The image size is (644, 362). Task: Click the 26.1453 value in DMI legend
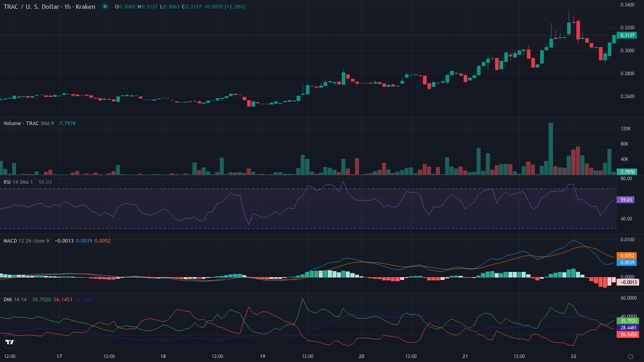(x=64, y=299)
